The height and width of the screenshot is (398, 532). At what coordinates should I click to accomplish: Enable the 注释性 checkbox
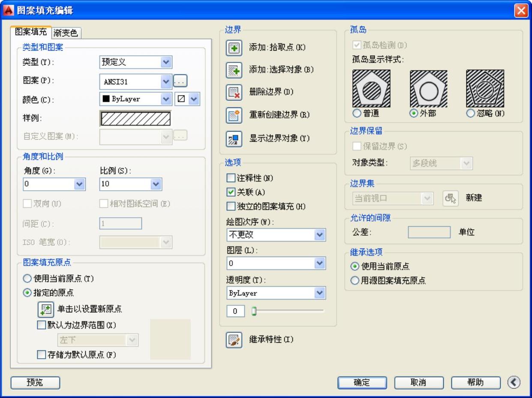(x=231, y=178)
